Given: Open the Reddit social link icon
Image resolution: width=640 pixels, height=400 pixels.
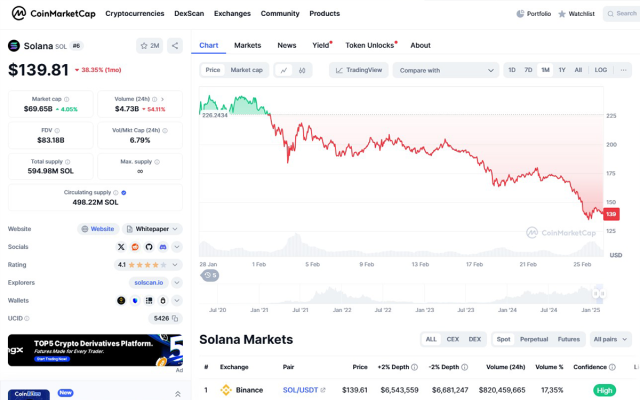Looking at the screenshot, I should [x=135, y=246].
